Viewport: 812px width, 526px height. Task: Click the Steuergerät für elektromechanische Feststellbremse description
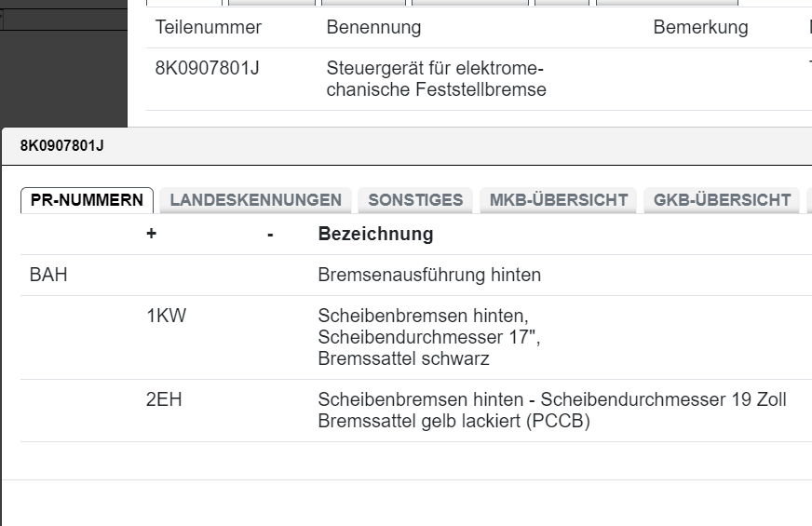[436, 79]
